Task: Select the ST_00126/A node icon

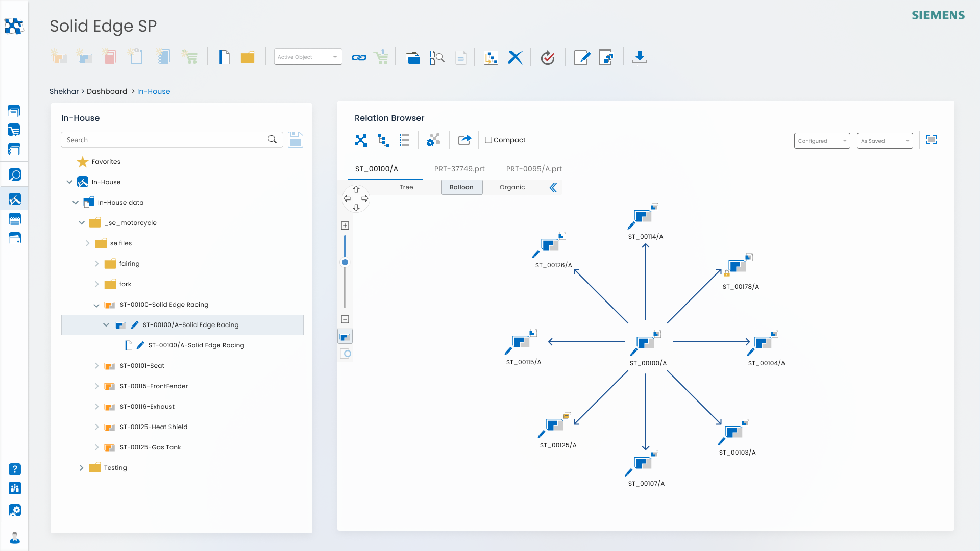Action: [x=549, y=245]
